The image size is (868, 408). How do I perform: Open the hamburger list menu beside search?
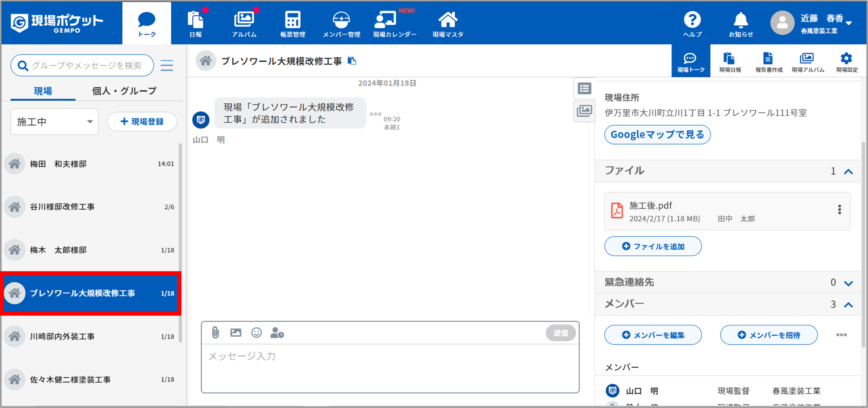(167, 65)
